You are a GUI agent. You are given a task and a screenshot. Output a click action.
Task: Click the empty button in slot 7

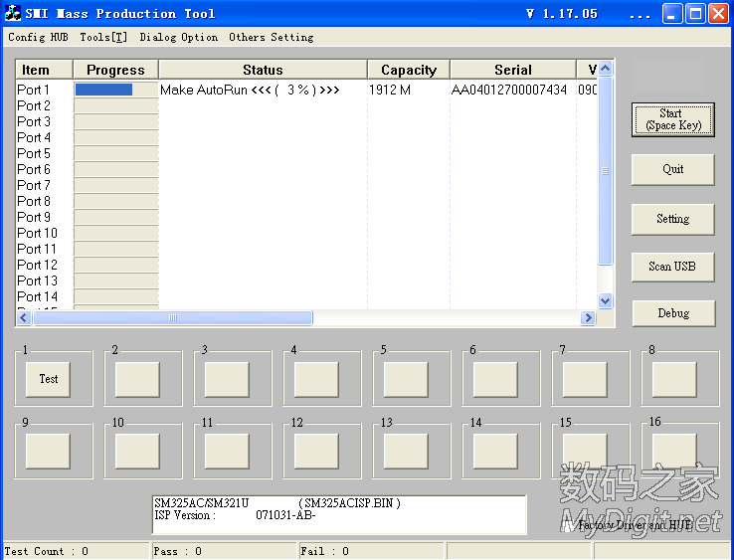585,379
